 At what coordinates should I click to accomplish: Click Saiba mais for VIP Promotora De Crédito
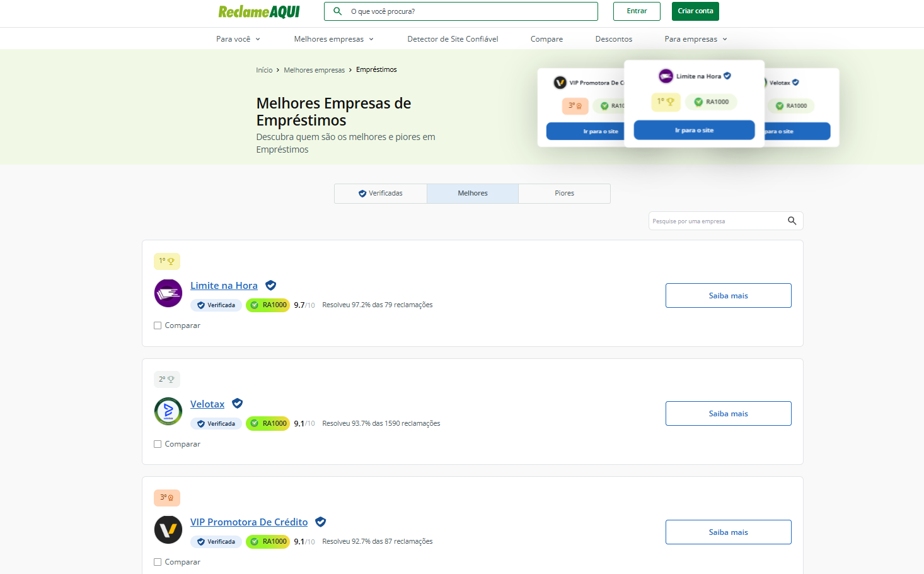tap(729, 532)
